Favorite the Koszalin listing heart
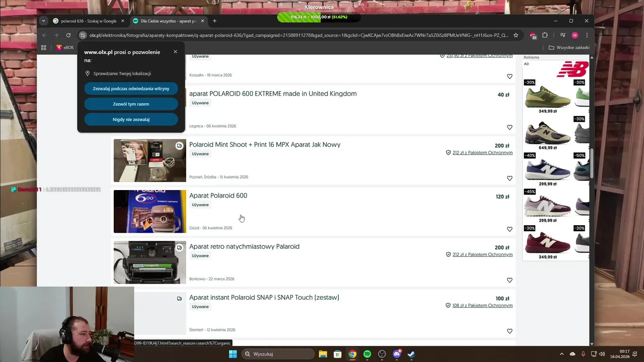The image size is (644, 362). point(510,76)
